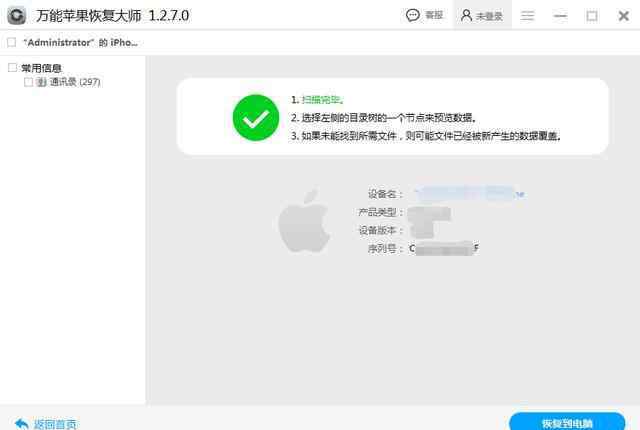640x430 pixels.
Task: Click the 未登录 login label
Action: point(489,16)
